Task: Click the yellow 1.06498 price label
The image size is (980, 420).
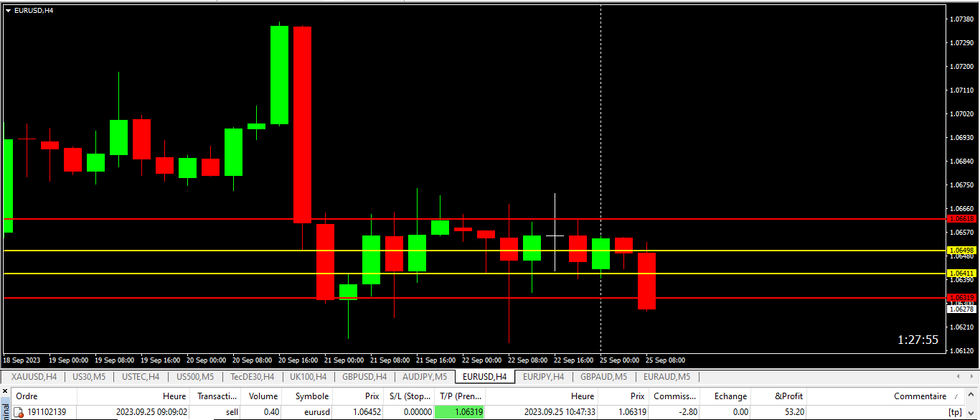Action: [x=962, y=251]
